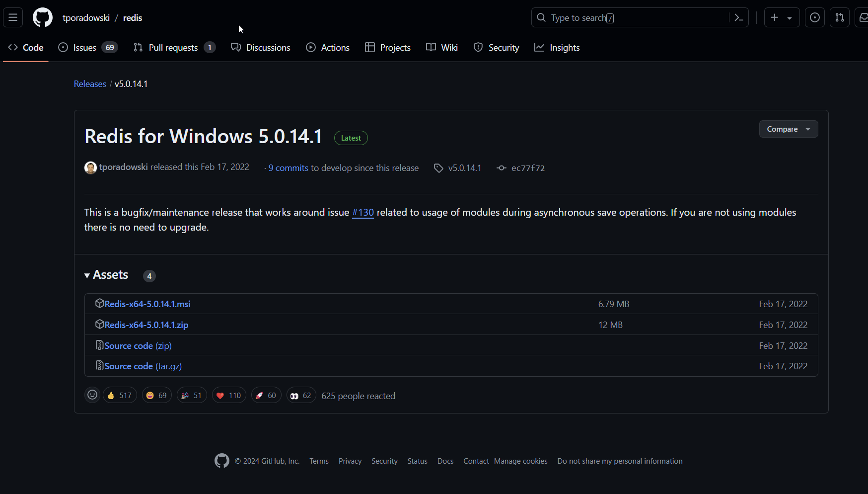
Task: Switch to the Security tab
Action: pos(497,48)
